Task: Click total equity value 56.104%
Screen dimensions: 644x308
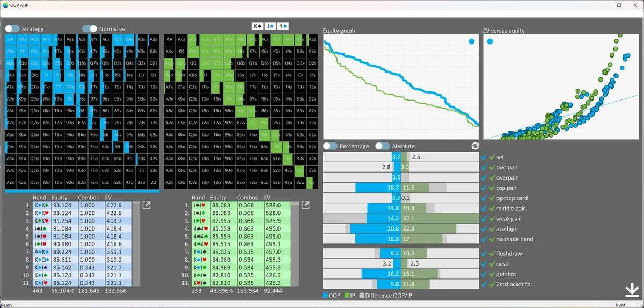Action: point(63,291)
